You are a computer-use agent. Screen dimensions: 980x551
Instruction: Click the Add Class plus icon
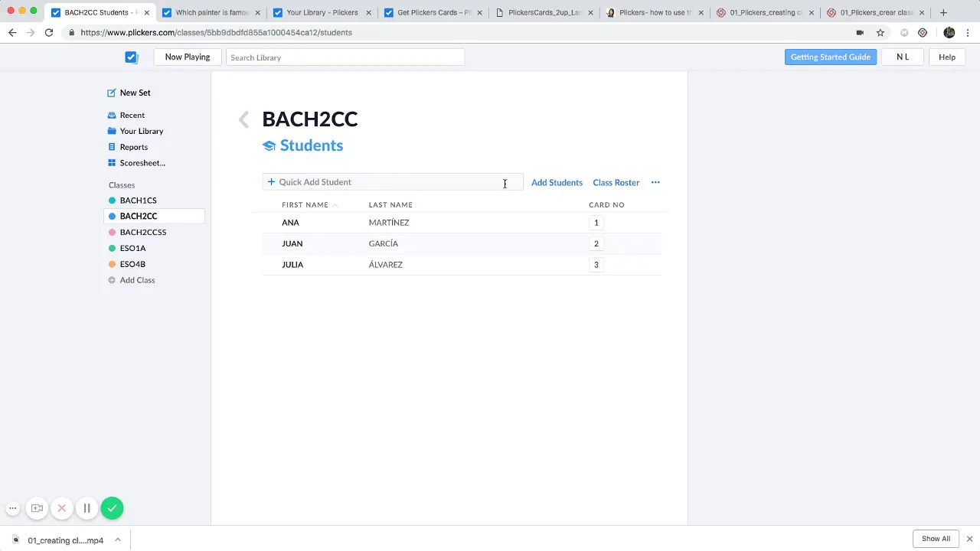pyautogui.click(x=112, y=280)
